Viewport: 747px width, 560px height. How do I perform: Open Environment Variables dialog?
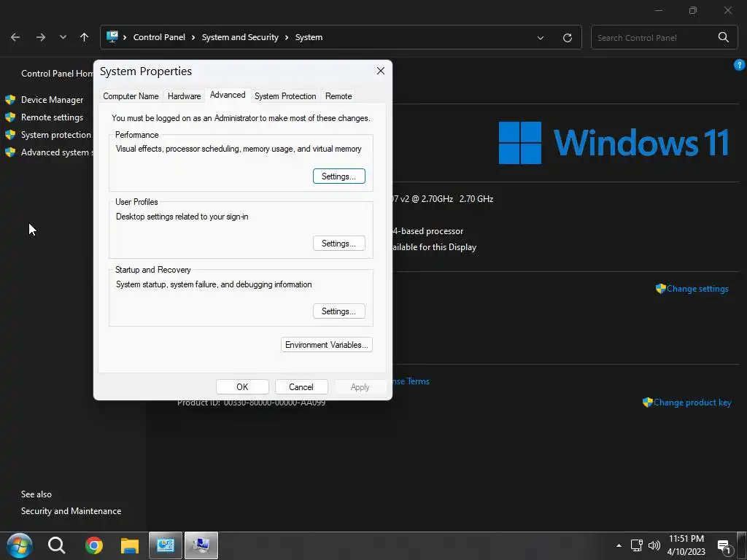pos(327,345)
